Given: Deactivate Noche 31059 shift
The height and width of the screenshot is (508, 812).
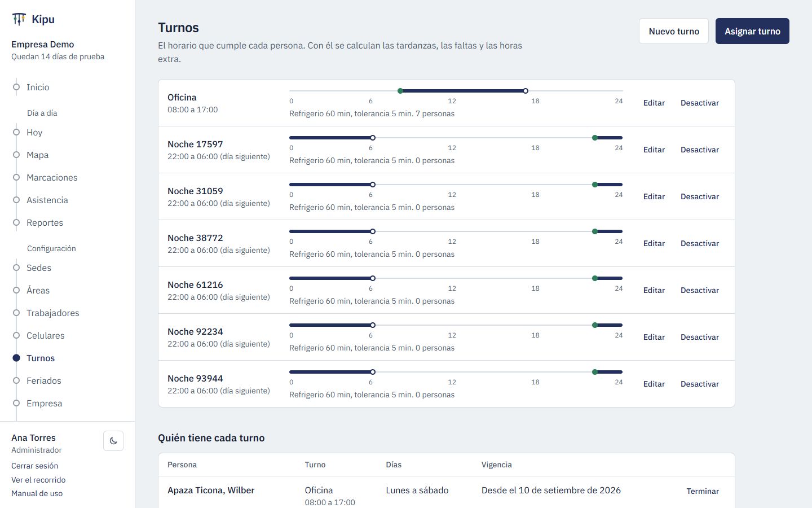Looking at the screenshot, I should coord(700,196).
